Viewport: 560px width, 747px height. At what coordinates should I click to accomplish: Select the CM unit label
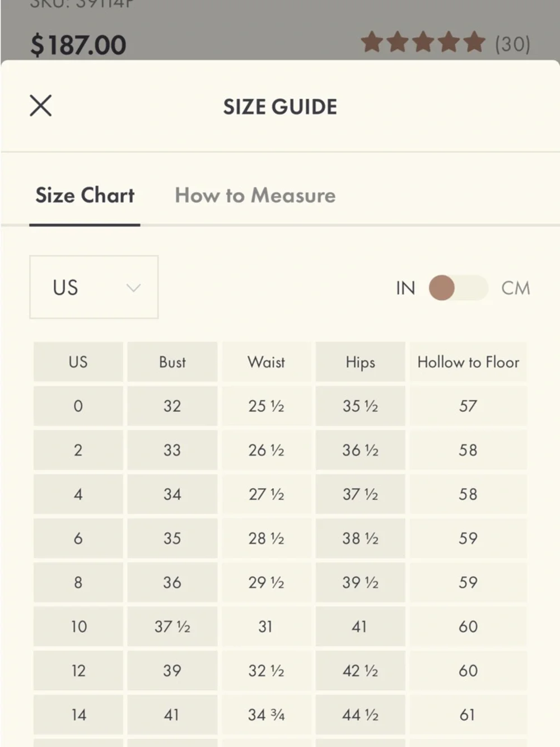coord(515,288)
